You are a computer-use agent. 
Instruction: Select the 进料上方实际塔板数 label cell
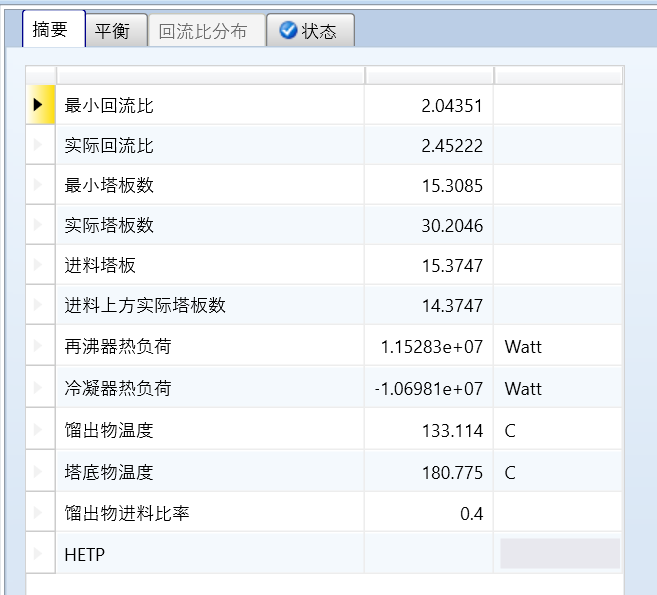point(210,305)
